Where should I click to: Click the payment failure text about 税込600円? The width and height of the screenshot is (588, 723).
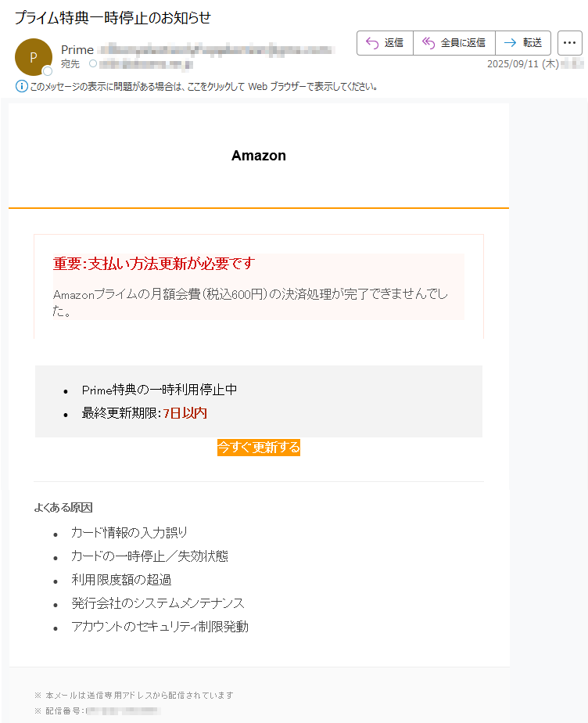[x=250, y=303]
